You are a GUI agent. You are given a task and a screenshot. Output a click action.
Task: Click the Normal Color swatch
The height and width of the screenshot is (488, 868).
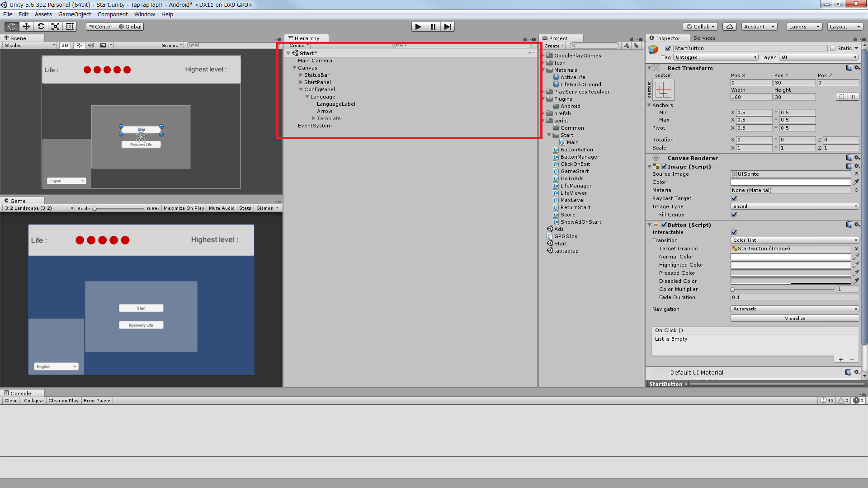point(791,257)
